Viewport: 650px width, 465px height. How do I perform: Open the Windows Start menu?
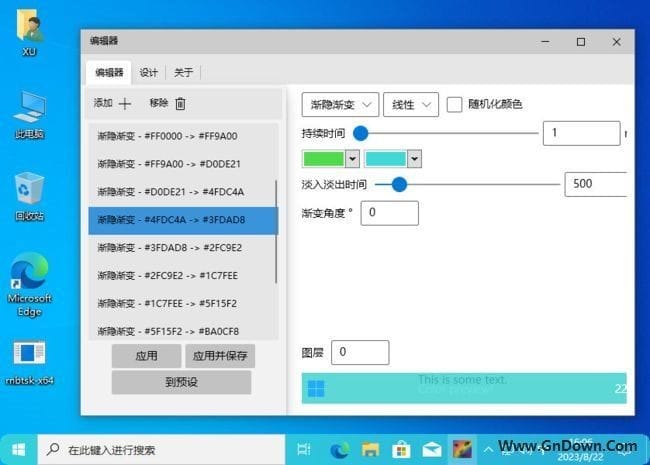[x=19, y=450]
